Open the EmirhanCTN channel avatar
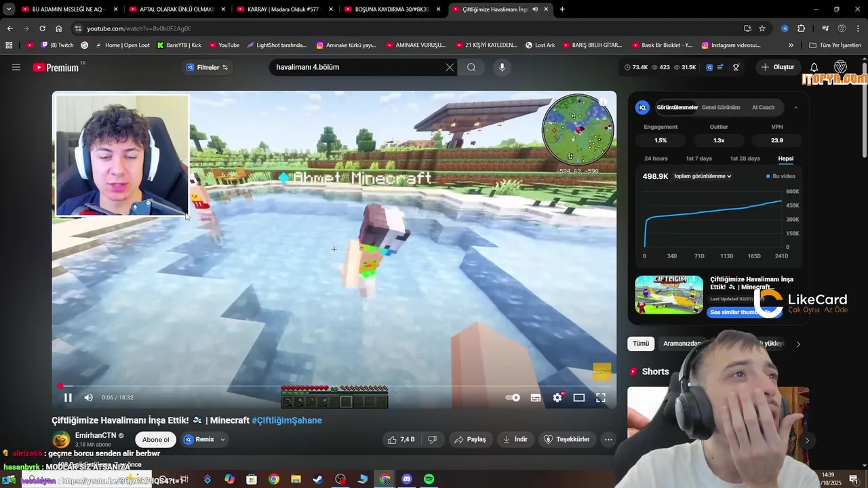This screenshot has height=488, width=868. pyautogui.click(x=61, y=439)
